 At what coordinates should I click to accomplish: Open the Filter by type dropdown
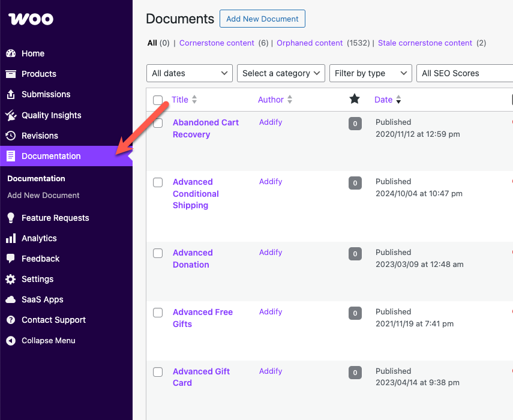point(370,73)
